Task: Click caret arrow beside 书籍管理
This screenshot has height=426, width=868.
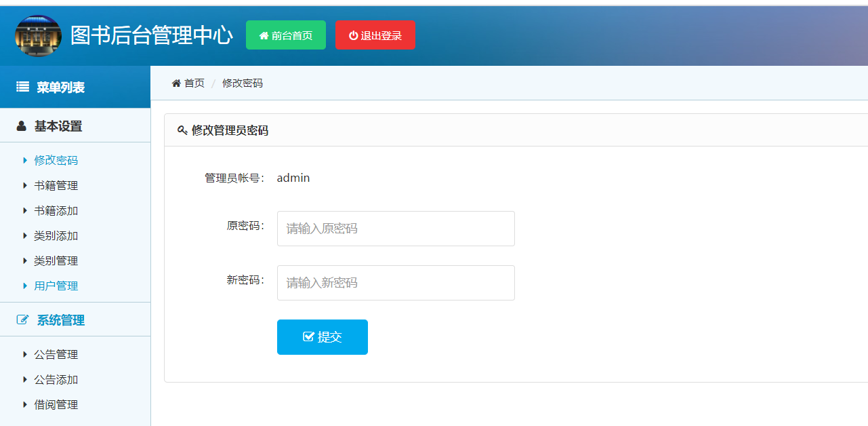Action: [25, 186]
